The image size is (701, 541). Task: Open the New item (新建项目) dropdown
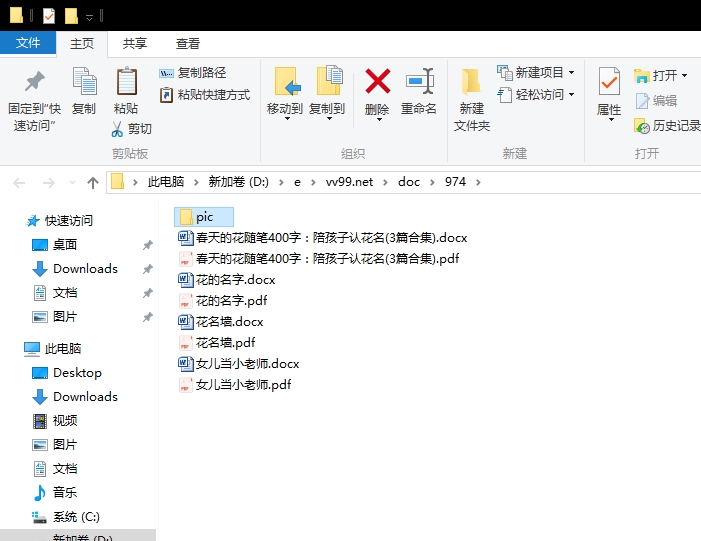pos(572,72)
